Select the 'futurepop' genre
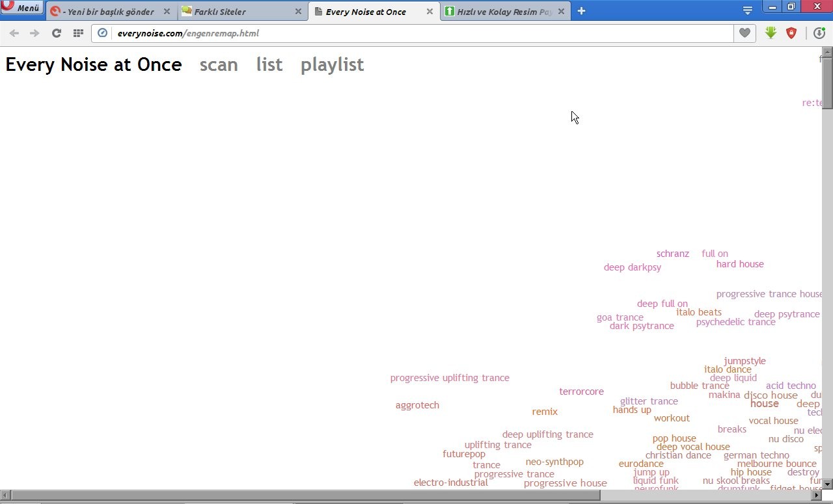 (464, 454)
